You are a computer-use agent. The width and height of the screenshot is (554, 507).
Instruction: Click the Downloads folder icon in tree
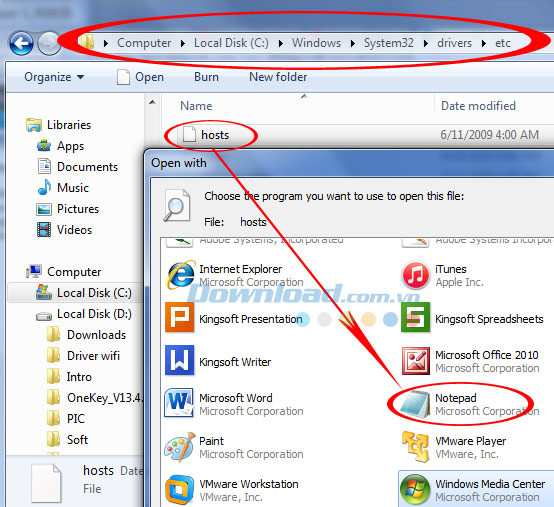[x=53, y=334]
